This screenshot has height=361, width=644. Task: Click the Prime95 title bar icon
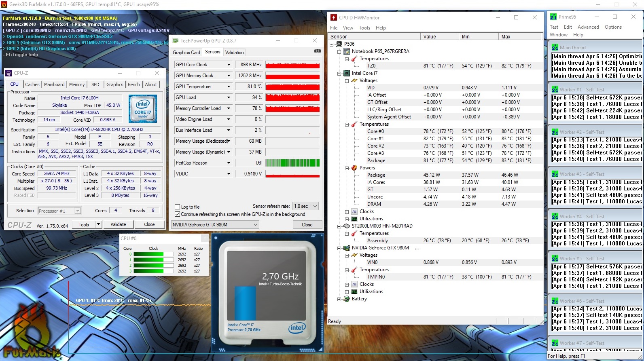tap(553, 17)
